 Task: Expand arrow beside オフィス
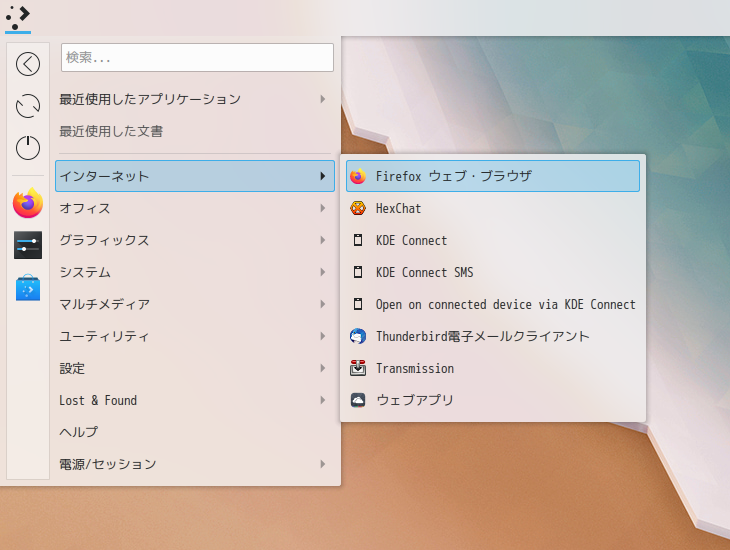pos(323,208)
